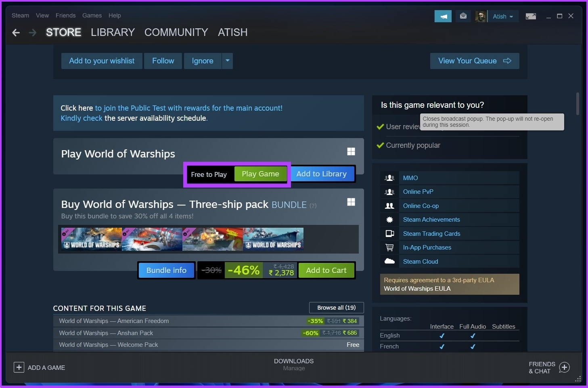Open the Public Test 'Click here' link

pos(77,108)
